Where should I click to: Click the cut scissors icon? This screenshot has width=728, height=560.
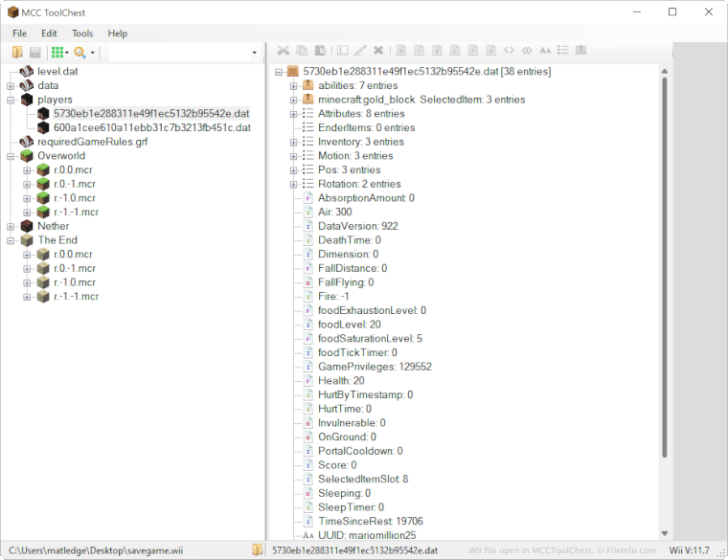tap(284, 50)
